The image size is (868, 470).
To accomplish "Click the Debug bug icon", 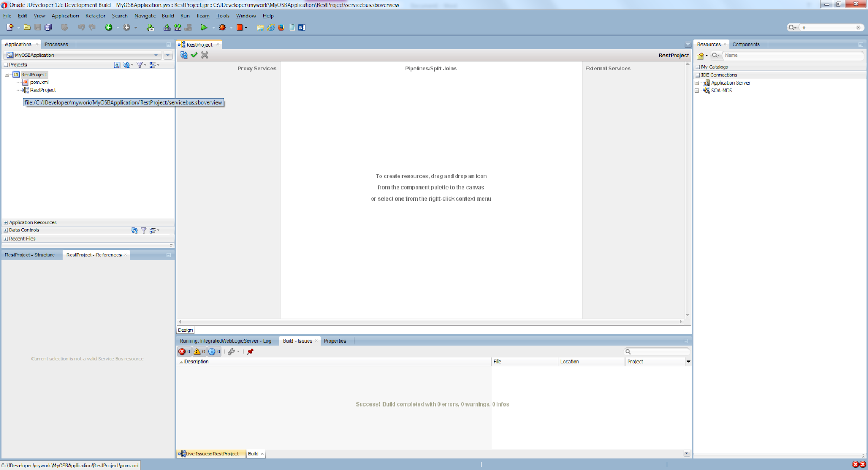I will tap(222, 27).
